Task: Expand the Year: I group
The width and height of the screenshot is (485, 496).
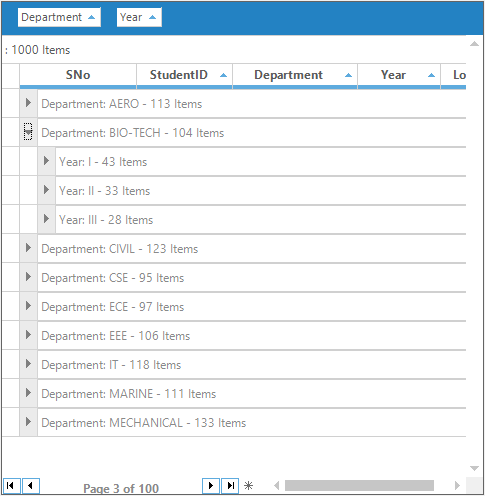Action: [x=46, y=161]
